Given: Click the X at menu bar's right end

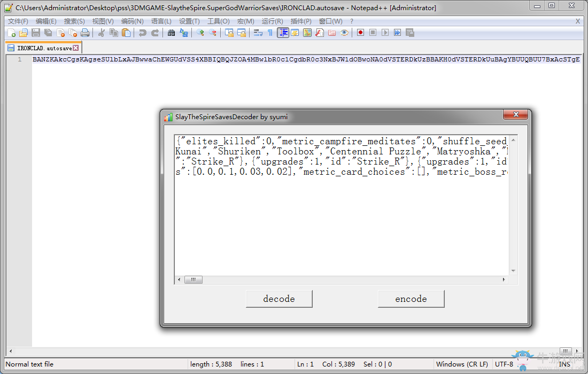Looking at the screenshot, I should [577, 21].
